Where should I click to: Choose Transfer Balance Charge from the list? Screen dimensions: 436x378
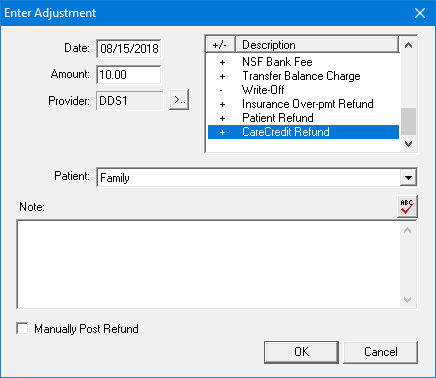click(x=303, y=76)
